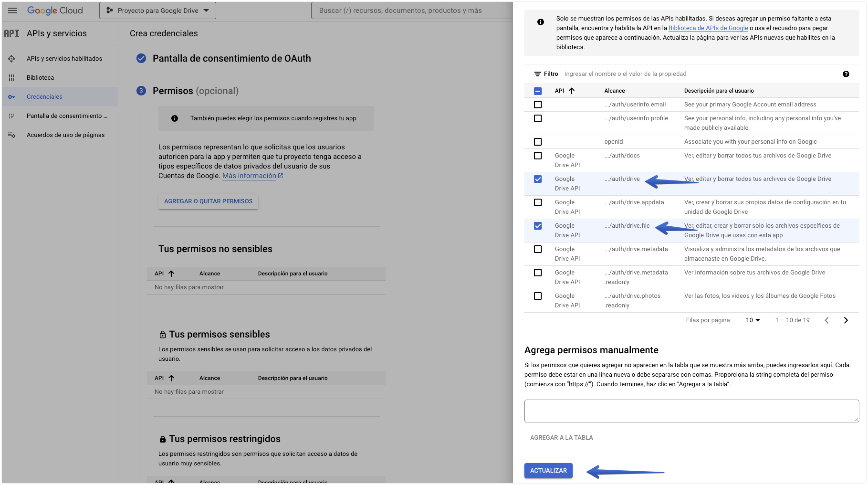Click the Google Cloud logo
This screenshot has height=485, width=868.
click(x=55, y=11)
